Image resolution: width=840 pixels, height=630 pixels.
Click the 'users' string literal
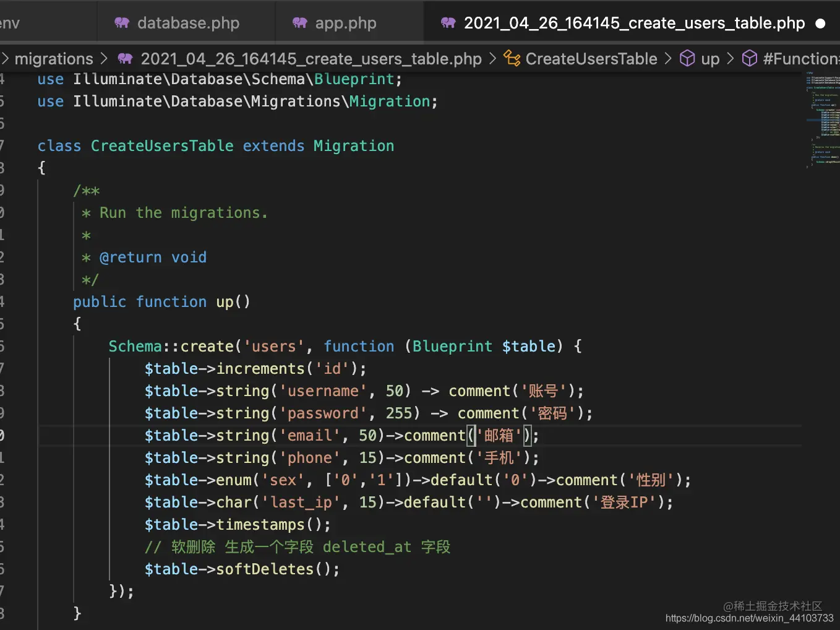click(274, 347)
